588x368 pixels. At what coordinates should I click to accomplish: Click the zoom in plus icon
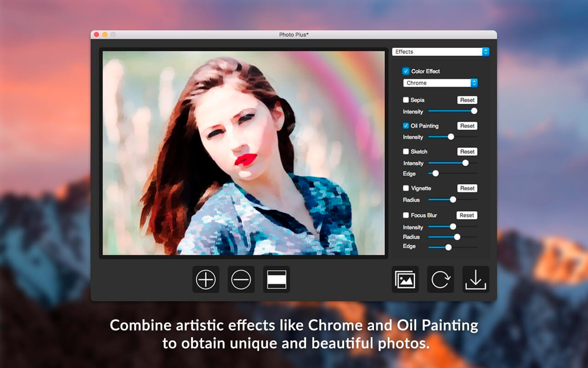(206, 279)
